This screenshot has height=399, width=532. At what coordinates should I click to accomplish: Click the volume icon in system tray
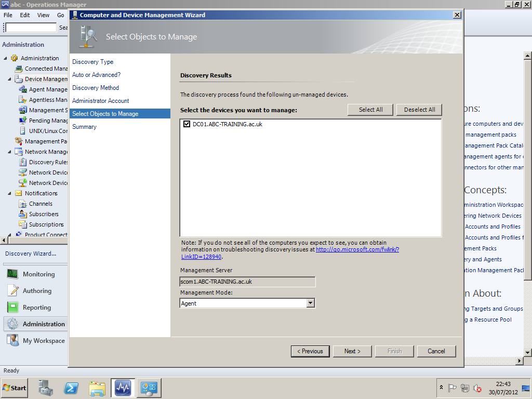[477, 388]
